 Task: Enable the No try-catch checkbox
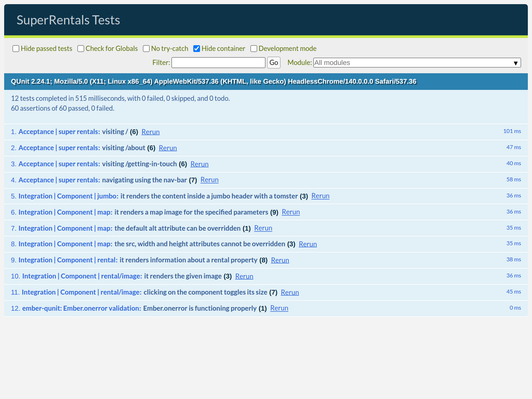tap(146, 49)
